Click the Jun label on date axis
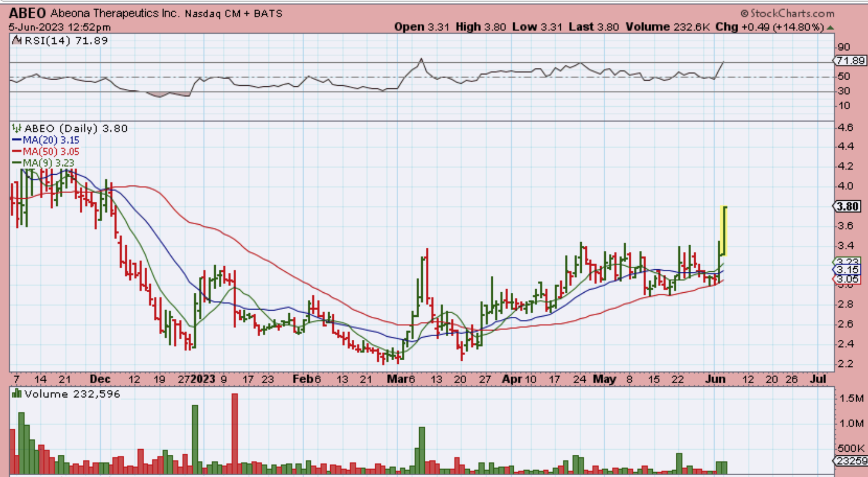This screenshot has height=477, width=868. coord(715,379)
